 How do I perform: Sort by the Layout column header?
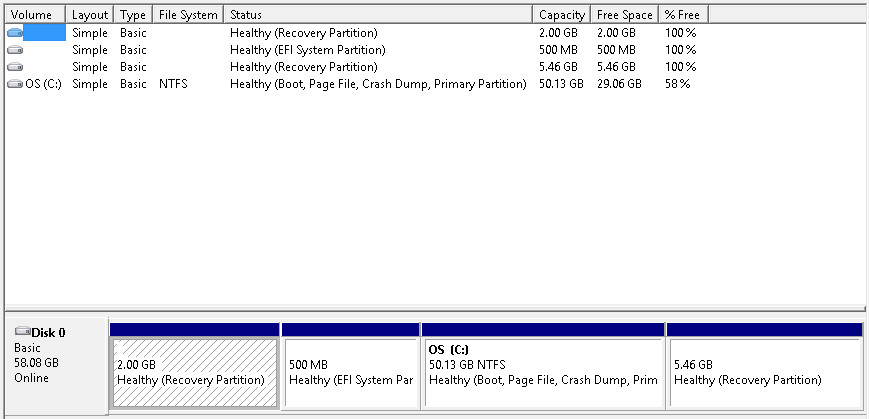tap(90, 14)
